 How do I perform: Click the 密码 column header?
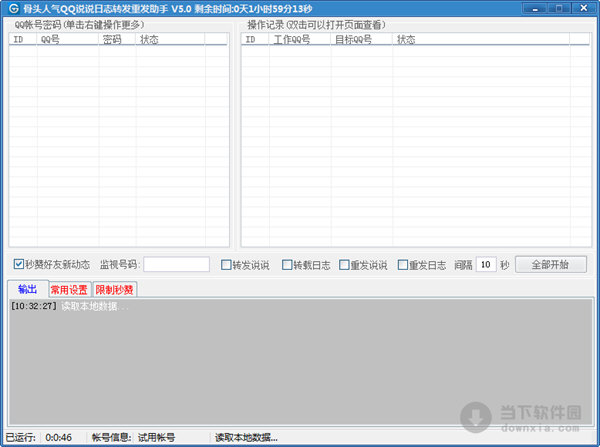[117, 39]
